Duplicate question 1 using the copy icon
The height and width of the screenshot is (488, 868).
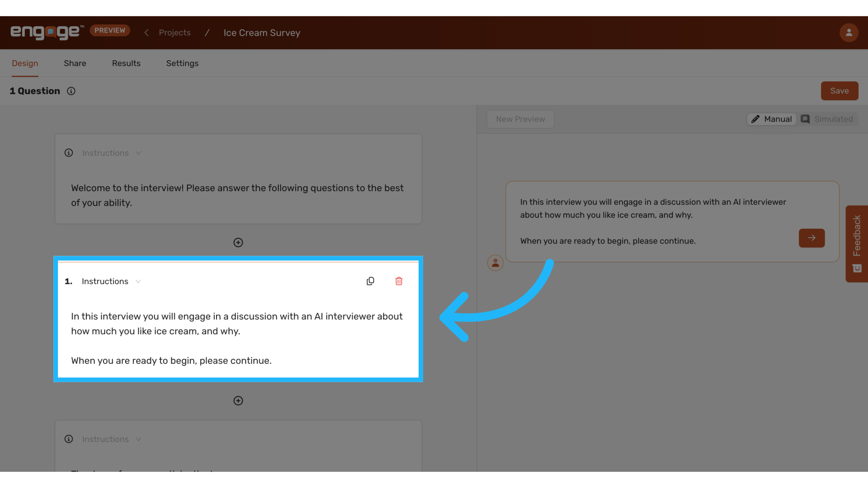[370, 281]
